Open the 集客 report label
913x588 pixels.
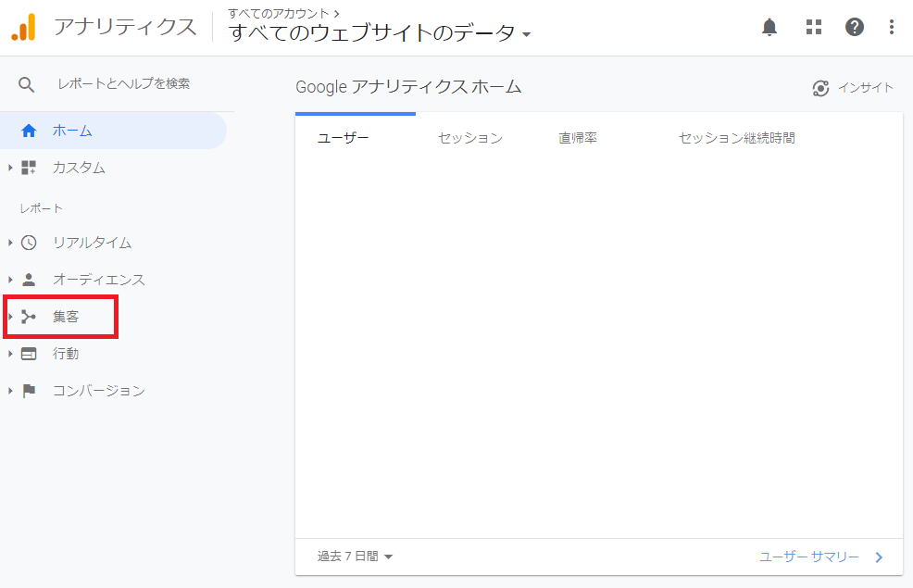pos(66,317)
